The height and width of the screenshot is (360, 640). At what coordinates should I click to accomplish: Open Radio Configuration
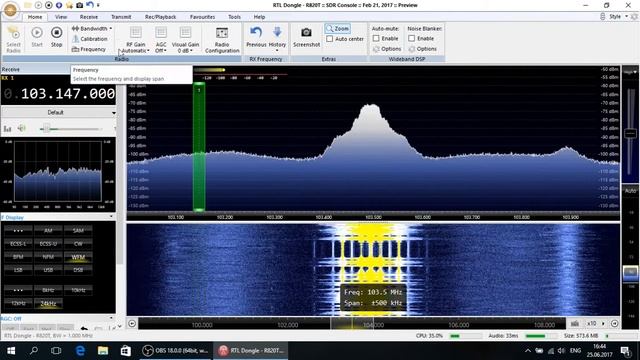coord(222,40)
